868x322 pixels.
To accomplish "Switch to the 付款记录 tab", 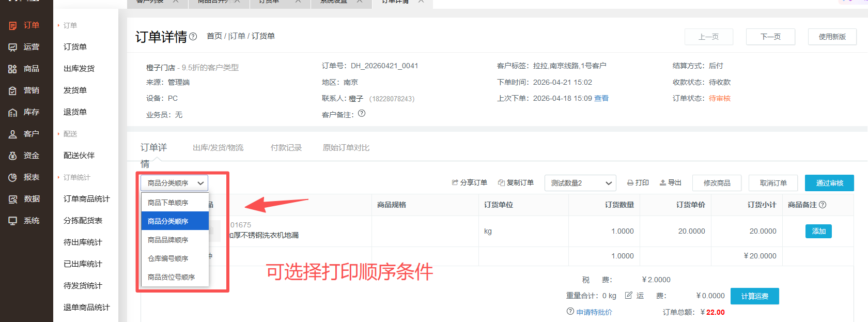I will (x=286, y=148).
